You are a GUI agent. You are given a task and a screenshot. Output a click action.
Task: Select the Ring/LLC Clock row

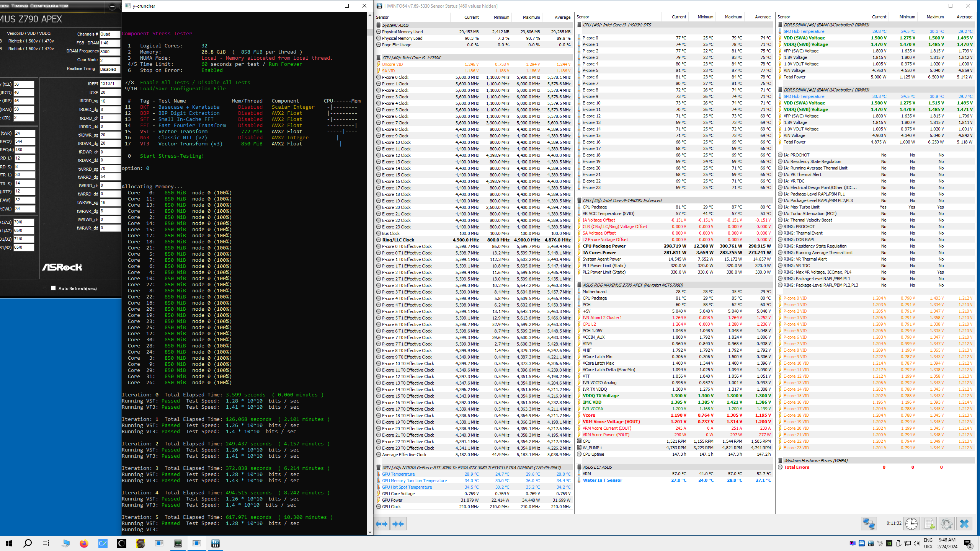tap(474, 240)
